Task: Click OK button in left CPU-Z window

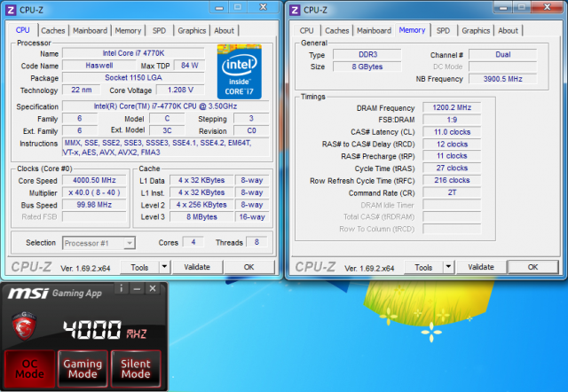Action: point(248,267)
